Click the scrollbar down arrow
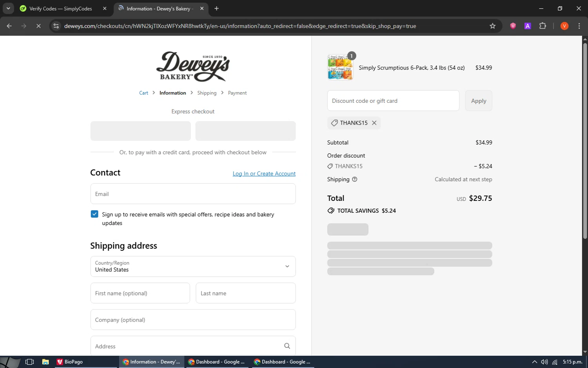588x368 pixels. [x=585, y=352]
